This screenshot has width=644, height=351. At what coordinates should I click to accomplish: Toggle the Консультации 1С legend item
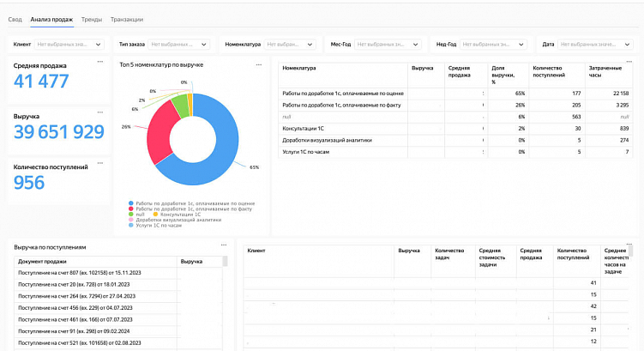[177, 215]
